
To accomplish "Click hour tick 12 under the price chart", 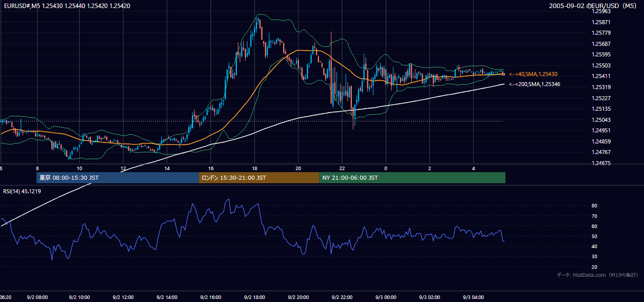I will tap(123, 168).
